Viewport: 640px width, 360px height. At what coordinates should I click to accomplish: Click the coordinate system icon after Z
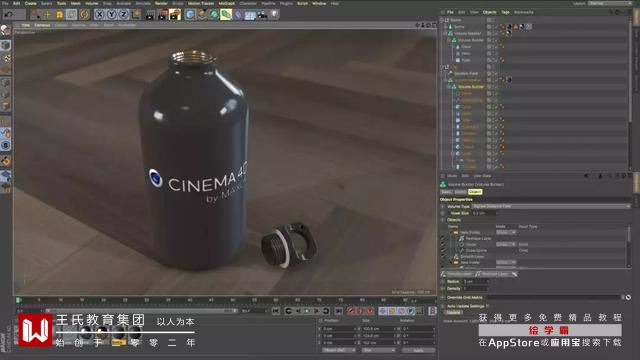tap(136, 15)
